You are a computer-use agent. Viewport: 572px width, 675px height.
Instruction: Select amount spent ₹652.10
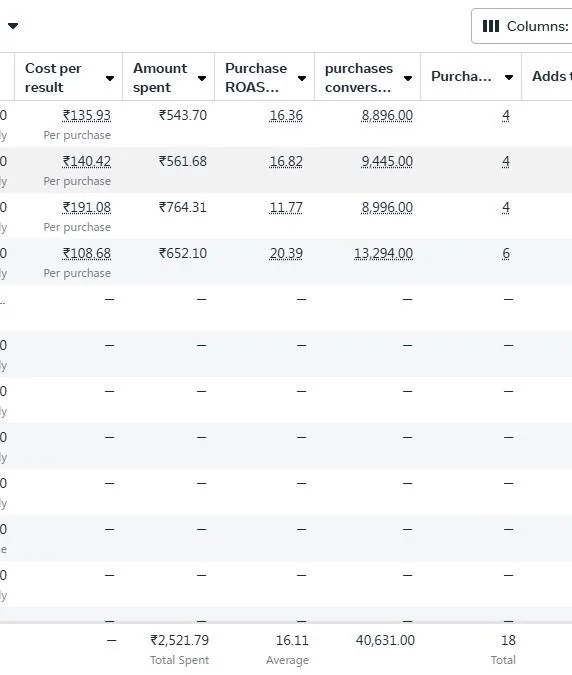click(x=183, y=254)
